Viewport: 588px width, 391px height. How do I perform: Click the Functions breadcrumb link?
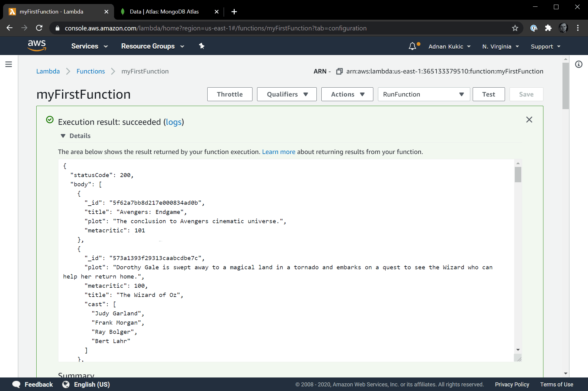91,71
